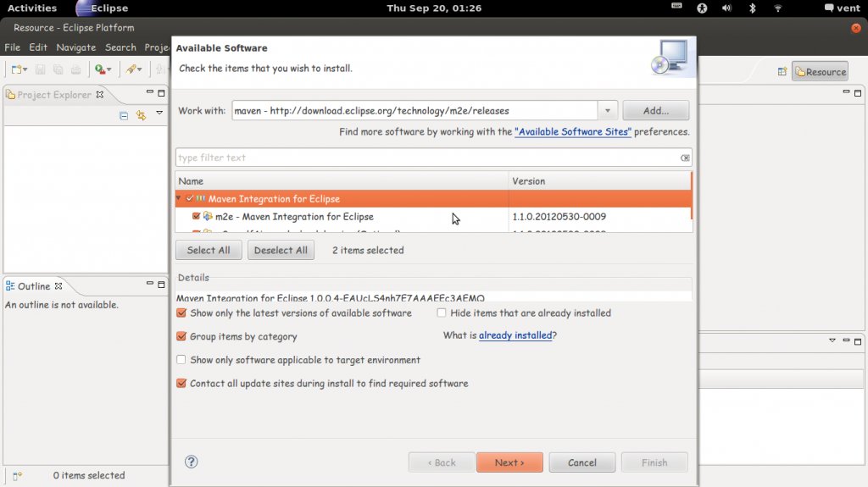Open the Project Explorer view menu triangle

[x=159, y=113]
